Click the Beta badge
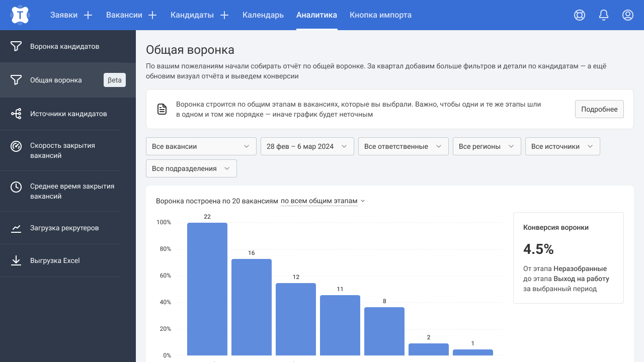The width and height of the screenshot is (644, 362). [115, 80]
